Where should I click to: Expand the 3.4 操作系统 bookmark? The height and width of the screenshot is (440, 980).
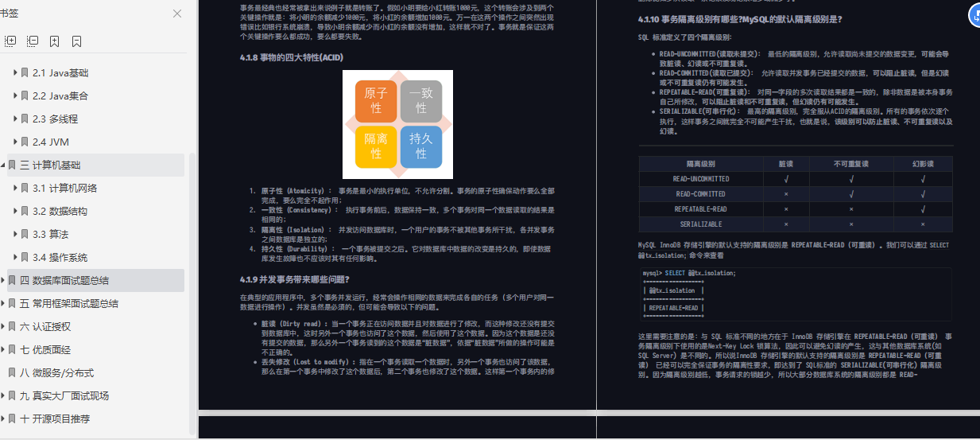pos(14,257)
